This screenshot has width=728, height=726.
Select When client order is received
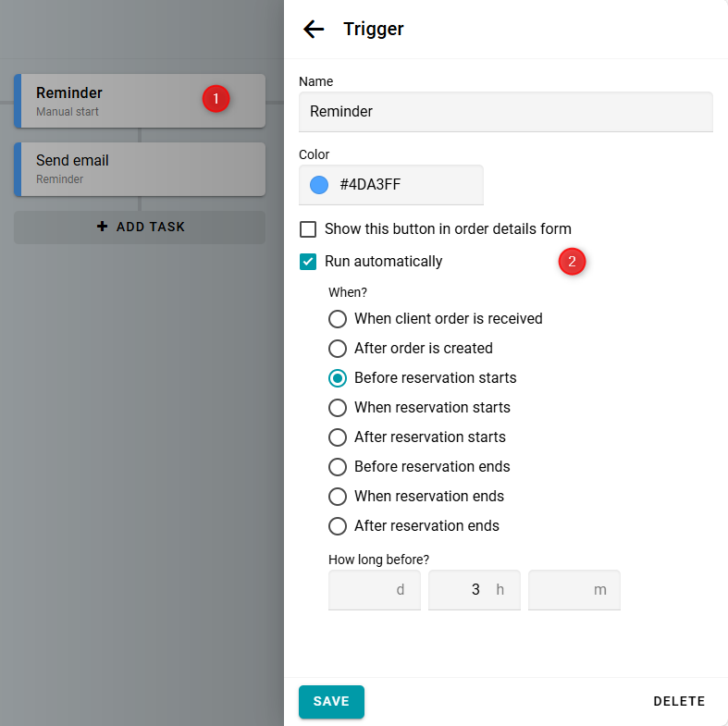(x=338, y=319)
